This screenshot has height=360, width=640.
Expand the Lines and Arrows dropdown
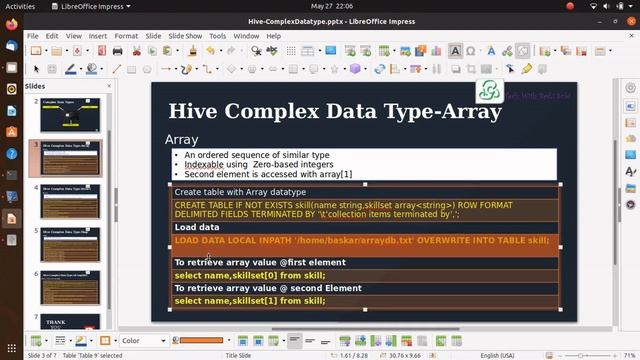[176, 69]
